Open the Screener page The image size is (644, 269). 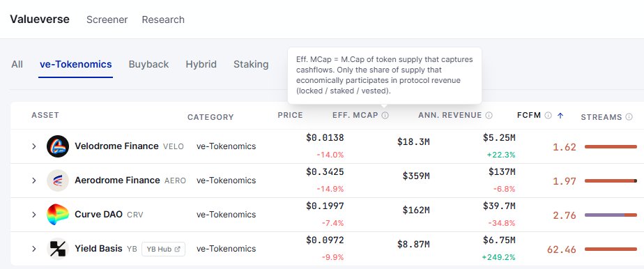pyautogui.click(x=107, y=20)
